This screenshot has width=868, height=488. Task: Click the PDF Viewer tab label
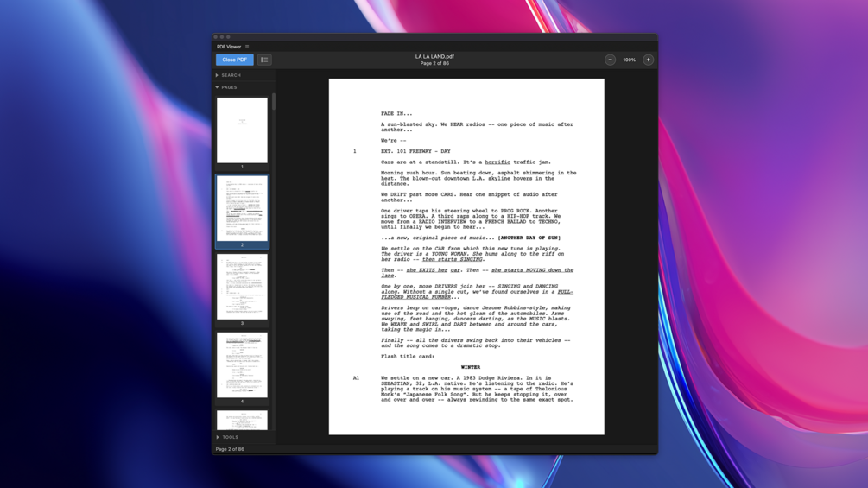229,47
